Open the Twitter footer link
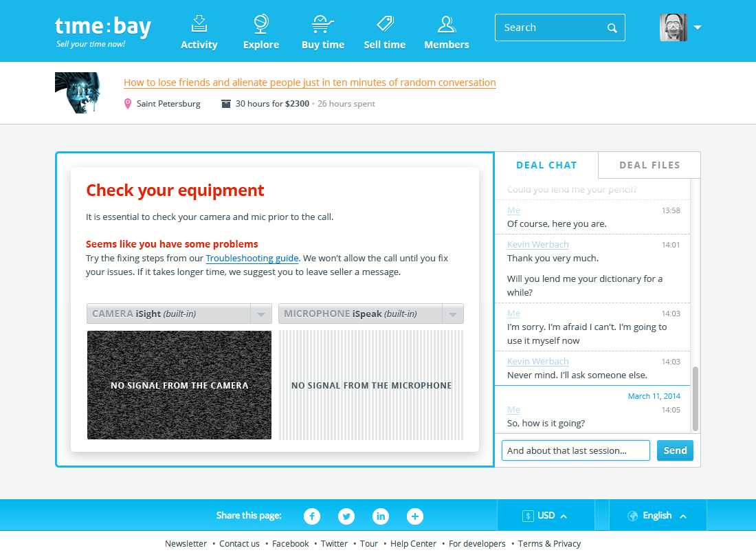This screenshot has height=557, width=756. [x=334, y=543]
